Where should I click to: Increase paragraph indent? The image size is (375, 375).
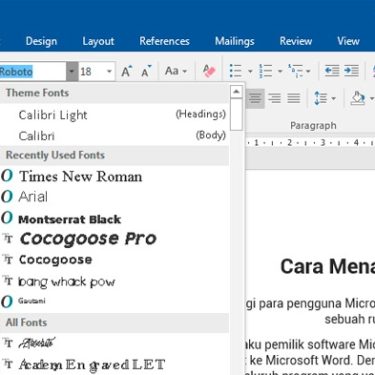coord(351,71)
